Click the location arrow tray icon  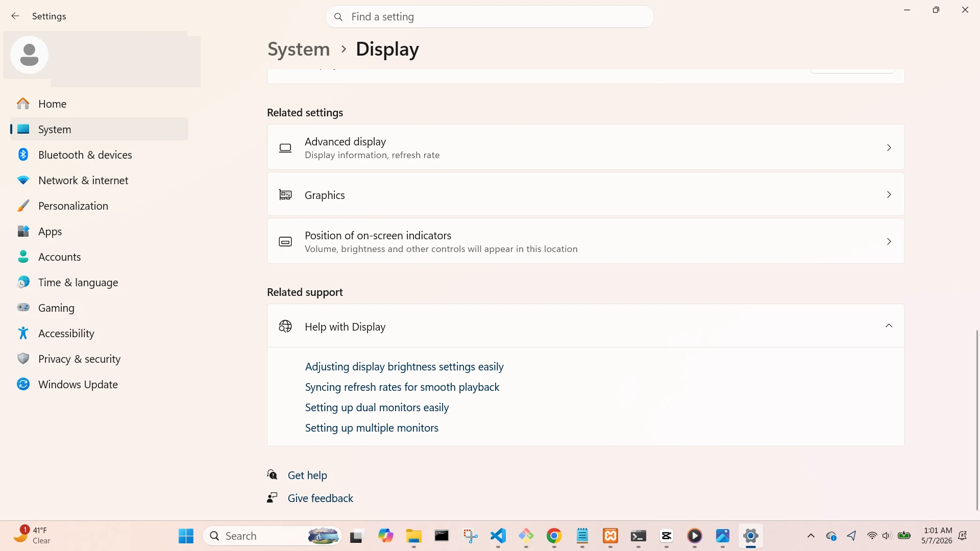pos(851,536)
